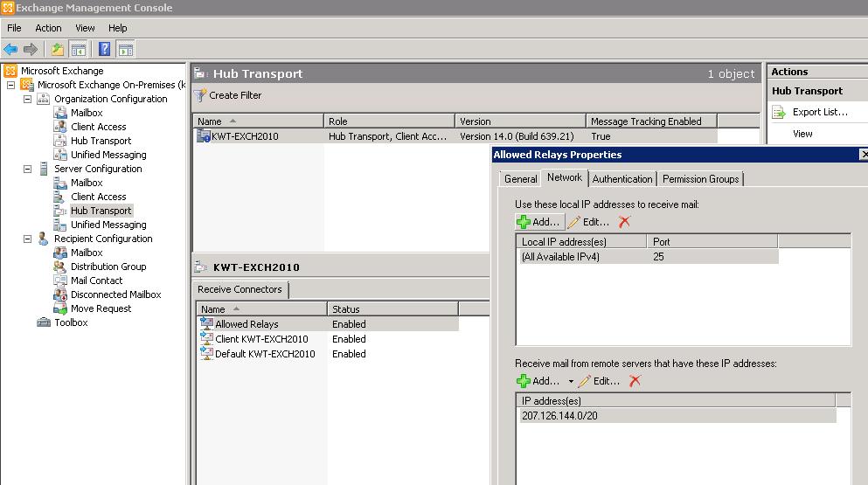Click the Disconnected Mailbox icon

[x=59, y=294]
